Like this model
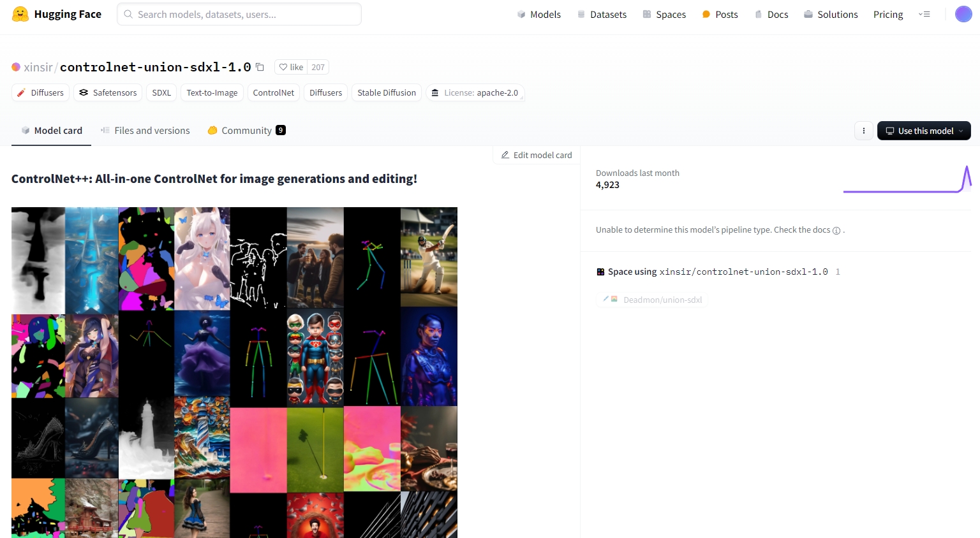Image resolution: width=980 pixels, height=538 pixels. click(x=291, y=67)
